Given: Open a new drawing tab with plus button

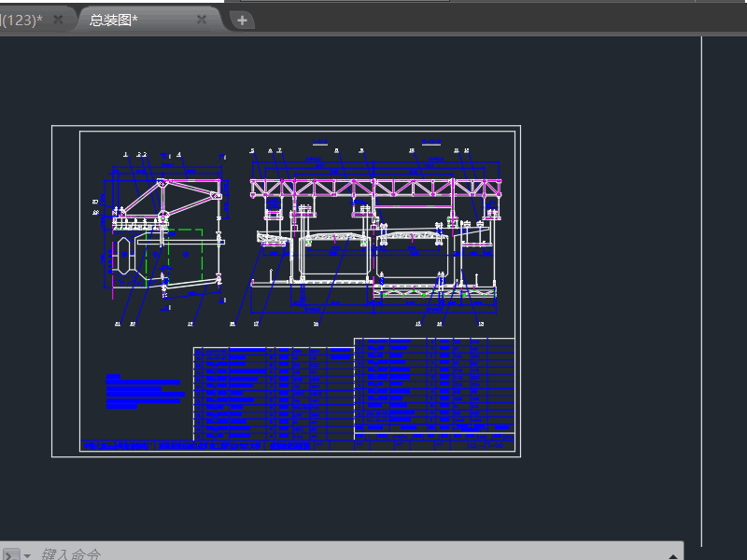Looking at the screenshot, I should pyautogui.click(x=242, y=21).
